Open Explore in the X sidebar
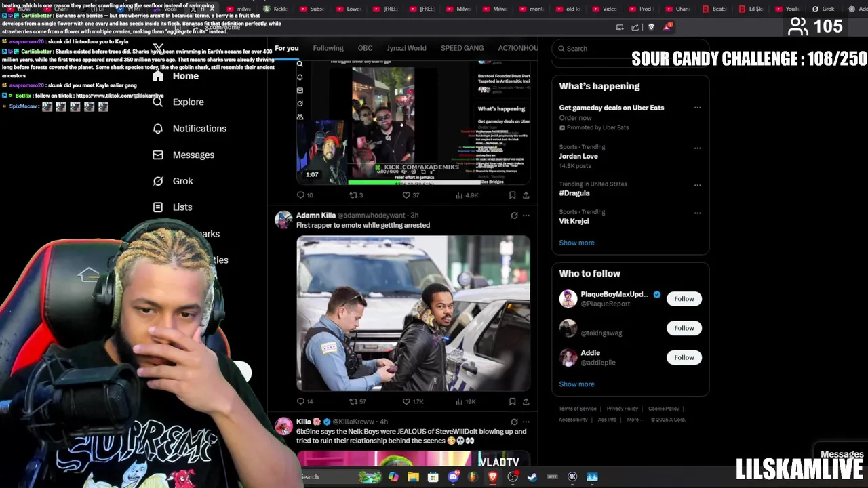 point(178,102)
